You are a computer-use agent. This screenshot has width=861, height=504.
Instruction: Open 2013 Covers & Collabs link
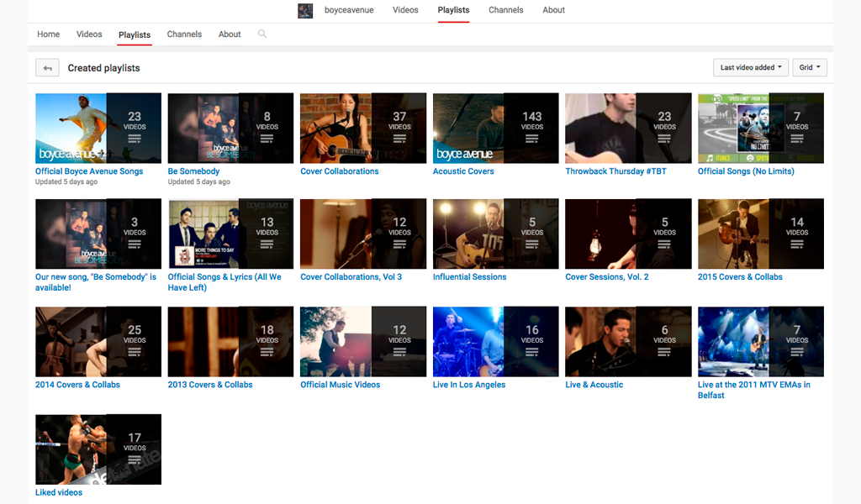(209, 385)
